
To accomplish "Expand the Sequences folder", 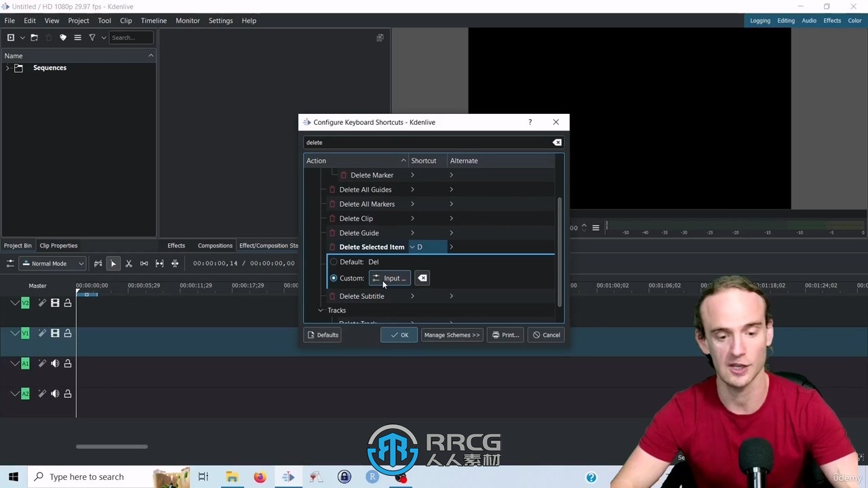I will pos(7,68).
